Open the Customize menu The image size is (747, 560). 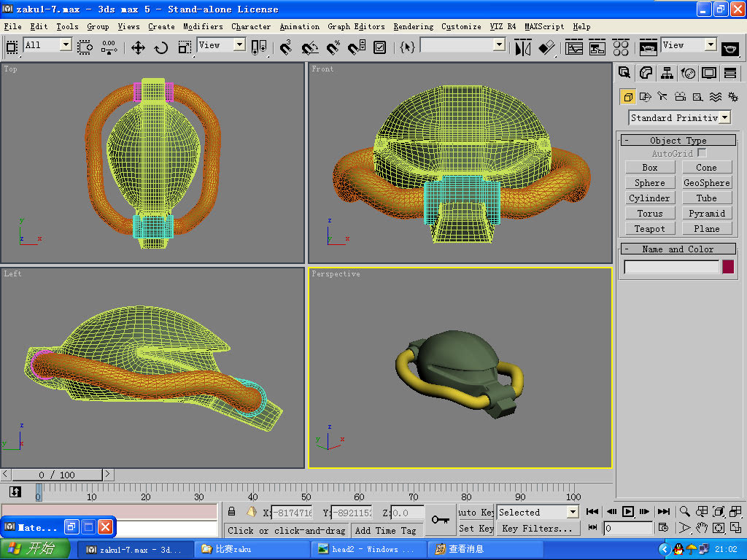tap(461, 27)
